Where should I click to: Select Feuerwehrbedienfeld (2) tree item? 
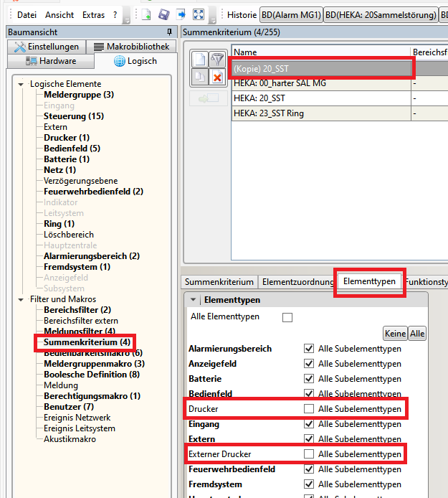[93, 192]
